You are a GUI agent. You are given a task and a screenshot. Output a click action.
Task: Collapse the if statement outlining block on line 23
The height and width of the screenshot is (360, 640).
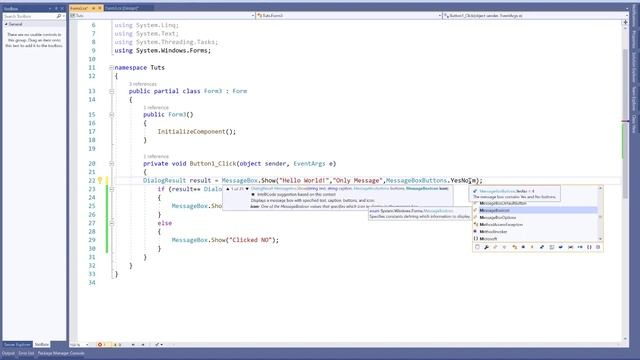click(x=111, y=189)
